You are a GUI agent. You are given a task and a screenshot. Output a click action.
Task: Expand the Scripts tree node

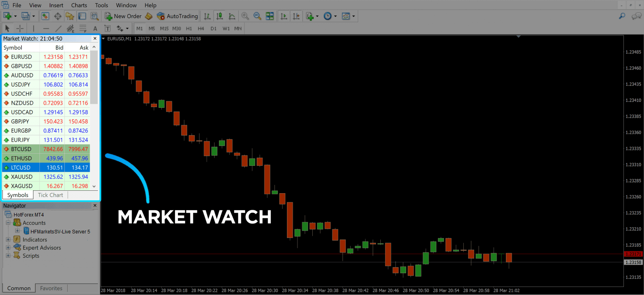(8, 256)
